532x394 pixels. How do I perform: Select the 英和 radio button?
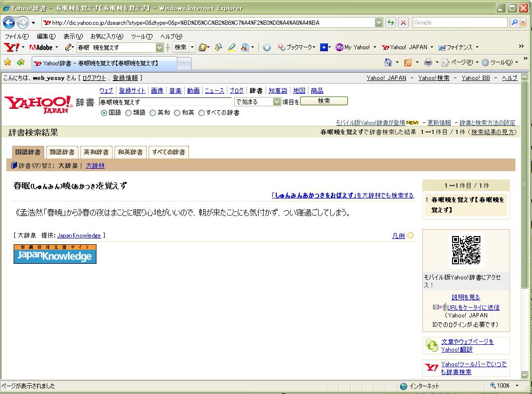click(x=152, y=113)
